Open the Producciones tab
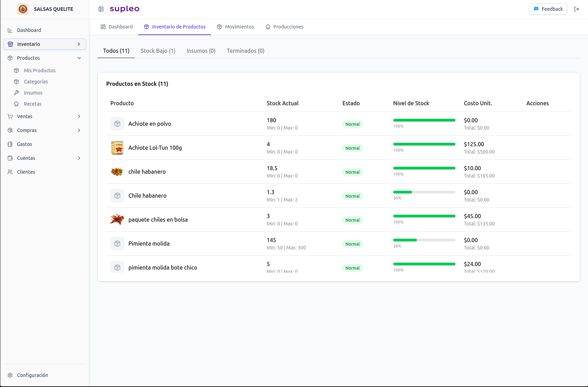Screen dimensions: 588x387 point(284,27)
